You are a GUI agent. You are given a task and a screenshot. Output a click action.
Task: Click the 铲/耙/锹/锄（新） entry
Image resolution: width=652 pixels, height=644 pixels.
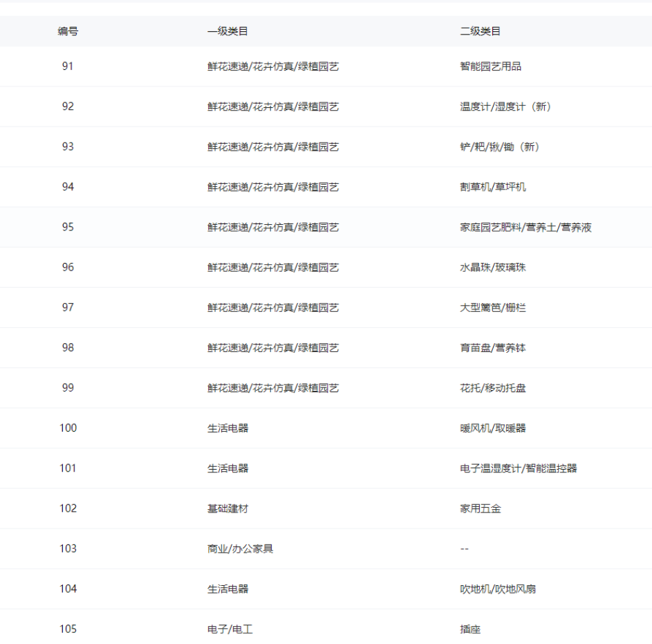point(500,147)
